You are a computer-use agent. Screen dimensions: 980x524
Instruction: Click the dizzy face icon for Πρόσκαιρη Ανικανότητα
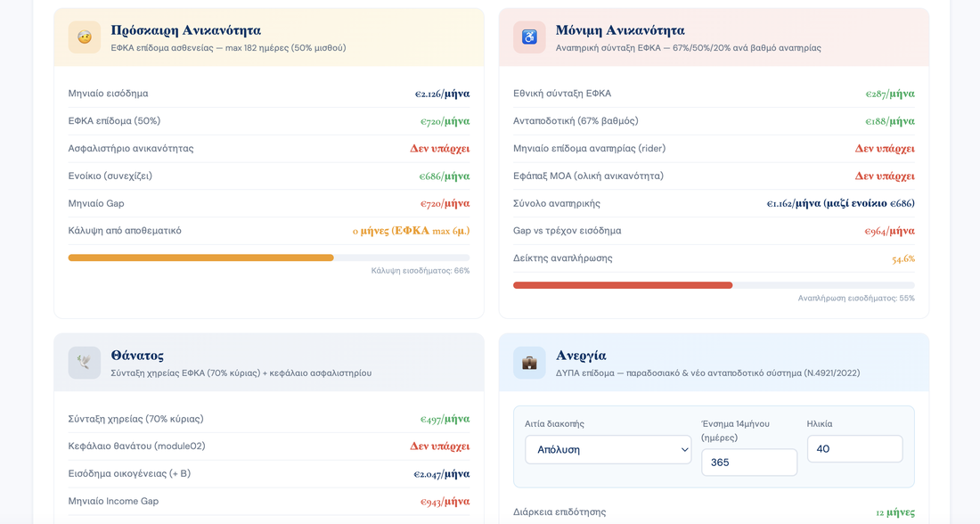tap(85, 37)
